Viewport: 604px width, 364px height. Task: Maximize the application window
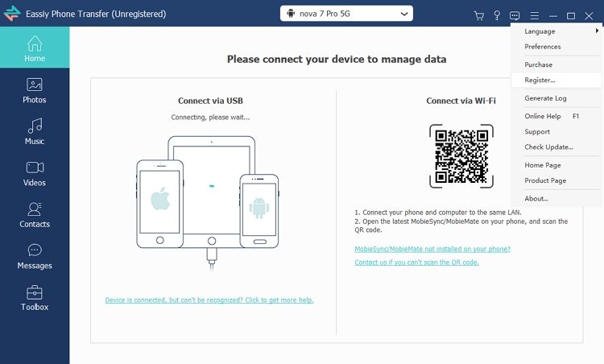[571, 16]
